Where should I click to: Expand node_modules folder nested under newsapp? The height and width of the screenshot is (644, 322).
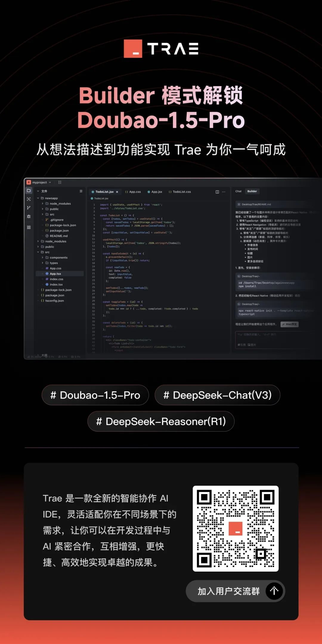click(42, 204)
